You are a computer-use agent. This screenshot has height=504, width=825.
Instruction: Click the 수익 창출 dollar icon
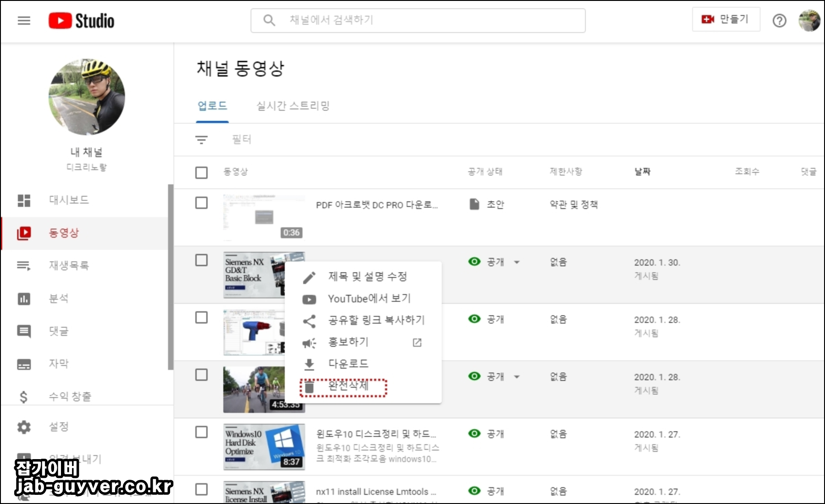(24, 397)
